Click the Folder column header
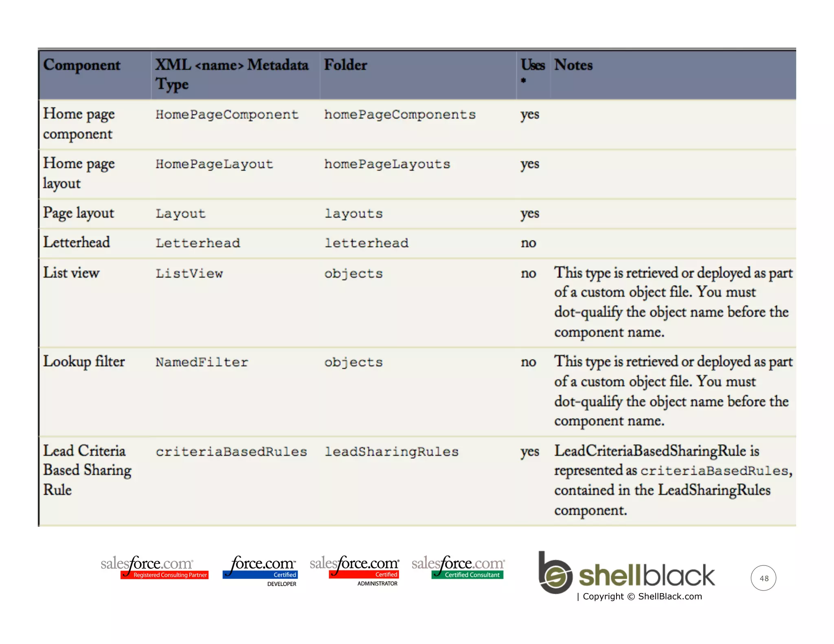 (x=345, y=65)
